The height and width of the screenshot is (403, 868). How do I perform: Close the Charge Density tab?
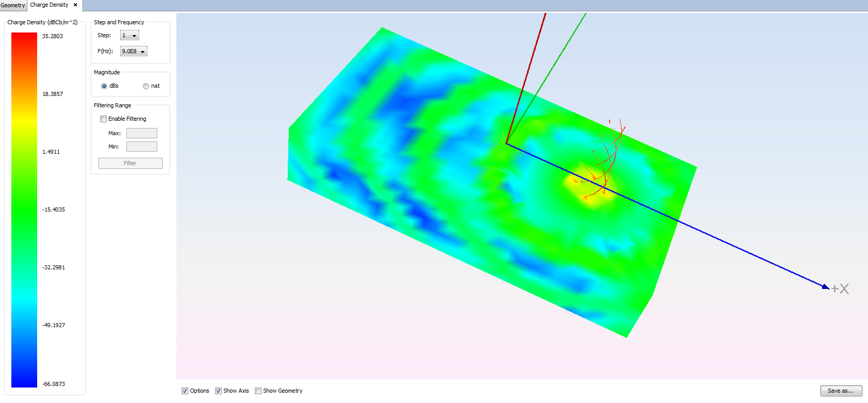[75, 5]
